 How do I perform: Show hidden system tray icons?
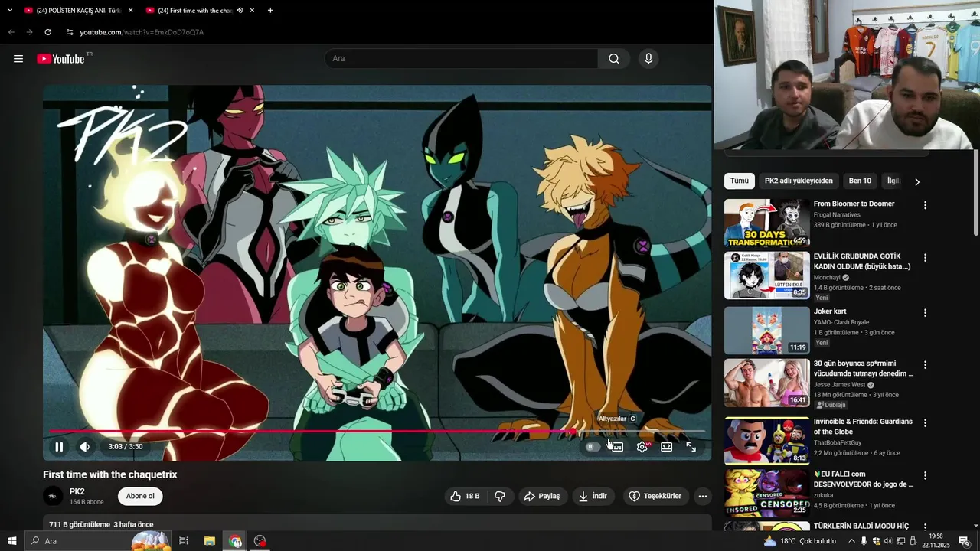[851, 541]
